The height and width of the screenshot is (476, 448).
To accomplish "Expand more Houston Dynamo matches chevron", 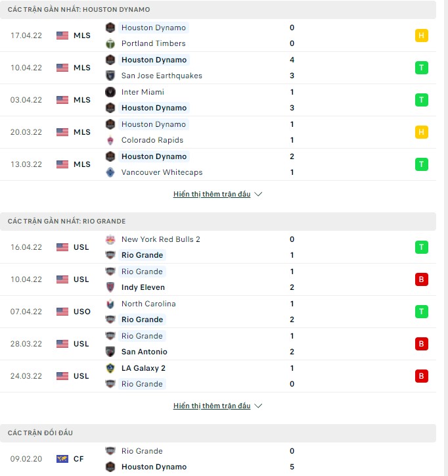I will pyautogui.click(x=258, y=195).
